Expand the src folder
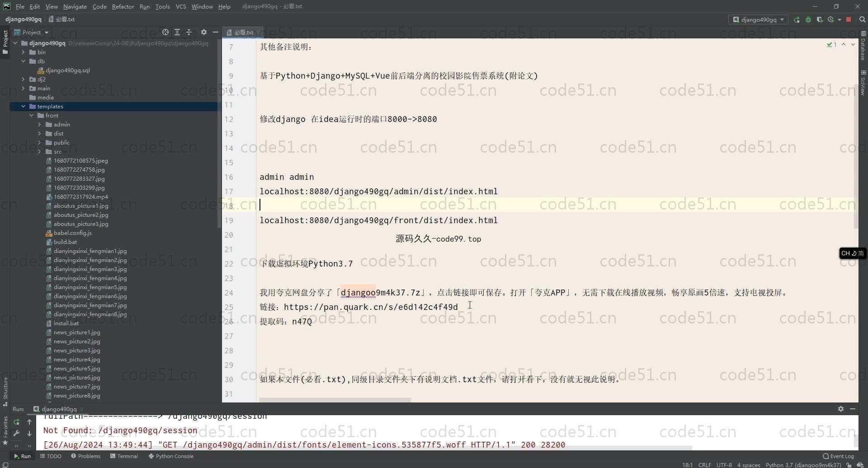 (x=39, y=151)
